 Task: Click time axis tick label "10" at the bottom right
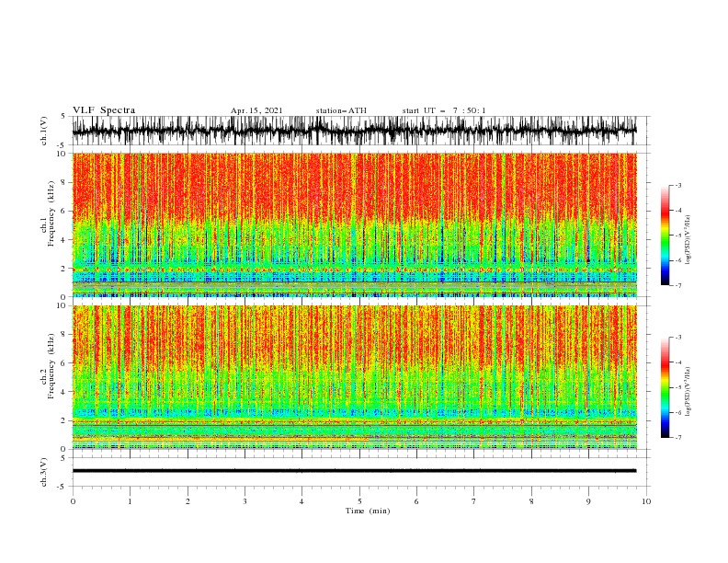(646, 501)
